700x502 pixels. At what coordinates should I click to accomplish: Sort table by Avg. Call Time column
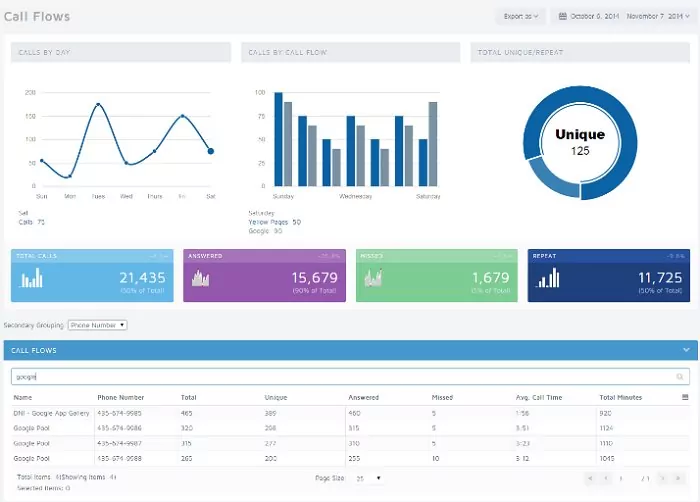click(x=537, y=397)
